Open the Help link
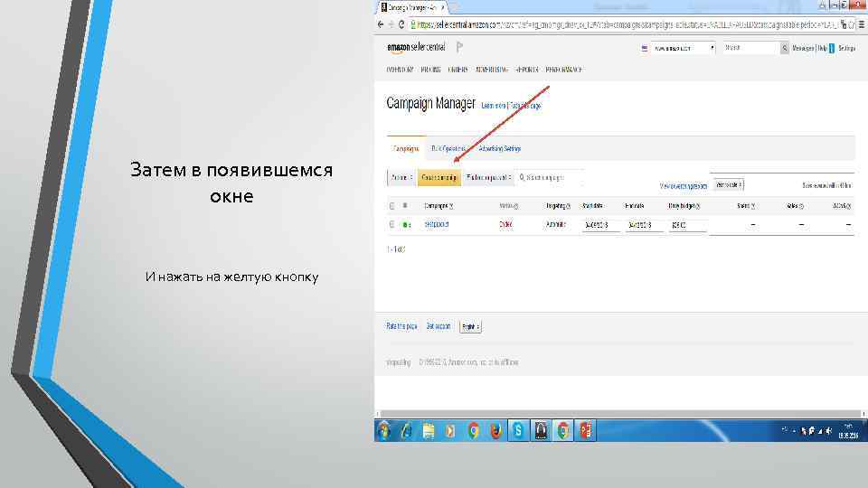The image size is (868, 488). click(822, 49)
